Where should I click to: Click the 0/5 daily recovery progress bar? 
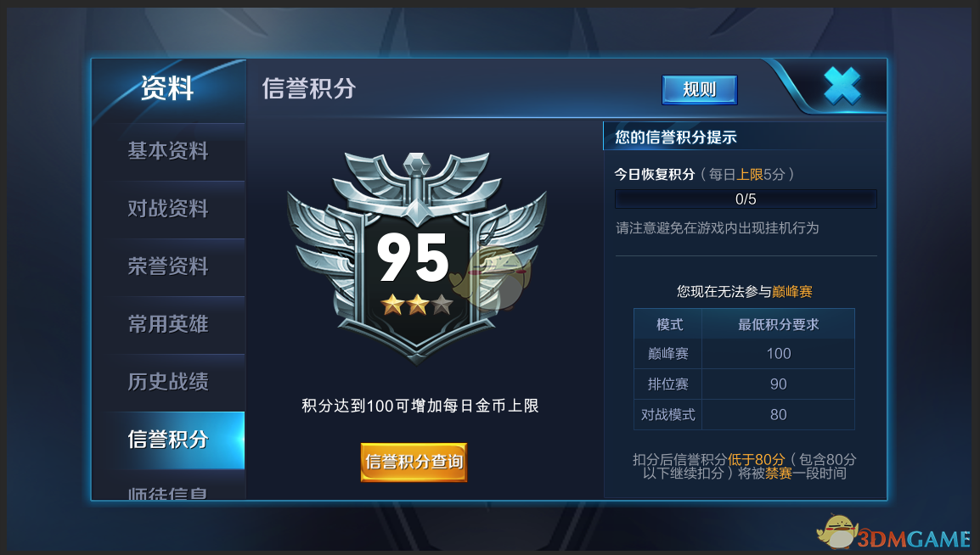(746, 199)
